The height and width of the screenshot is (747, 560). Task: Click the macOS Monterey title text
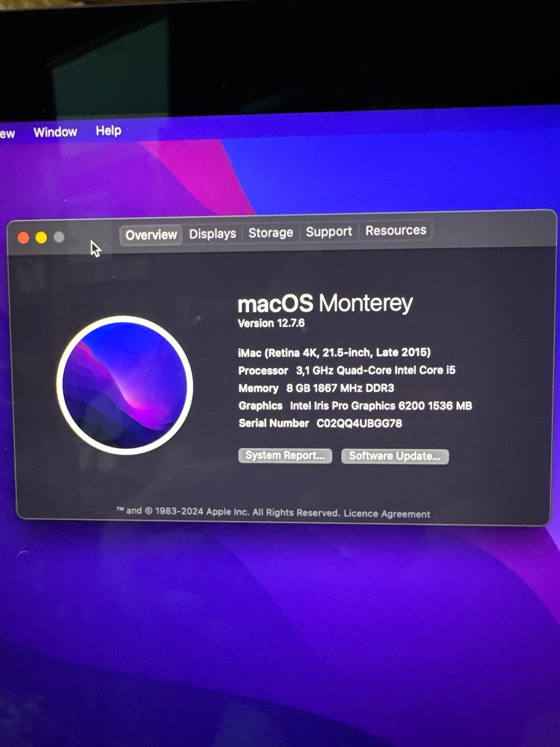click(x=325, y=303)
